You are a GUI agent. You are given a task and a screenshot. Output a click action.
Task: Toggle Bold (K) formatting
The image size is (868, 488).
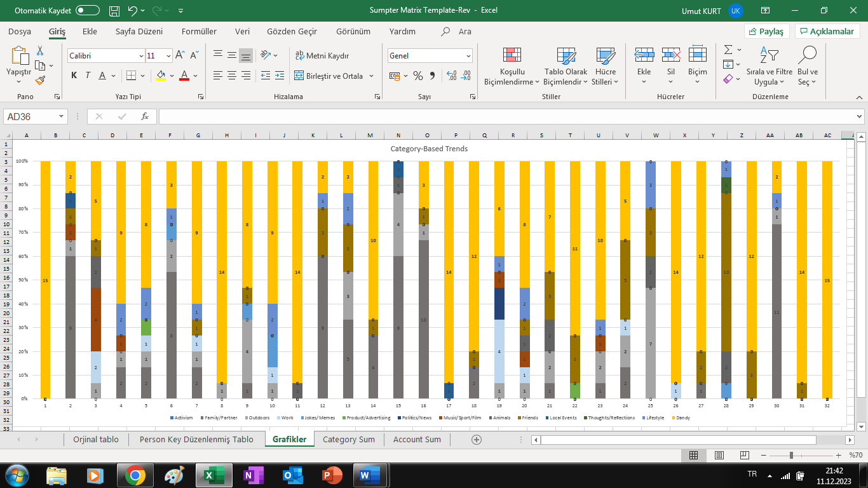point(74,76)
